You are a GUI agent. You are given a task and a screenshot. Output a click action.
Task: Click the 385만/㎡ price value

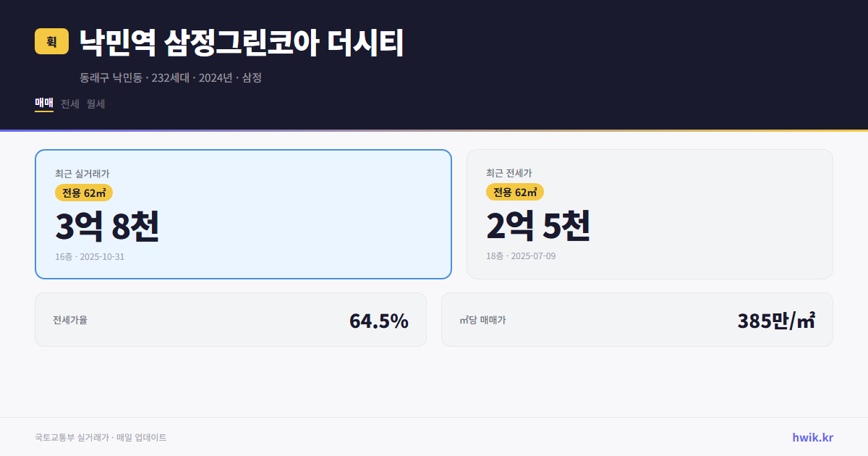[778, 319]
